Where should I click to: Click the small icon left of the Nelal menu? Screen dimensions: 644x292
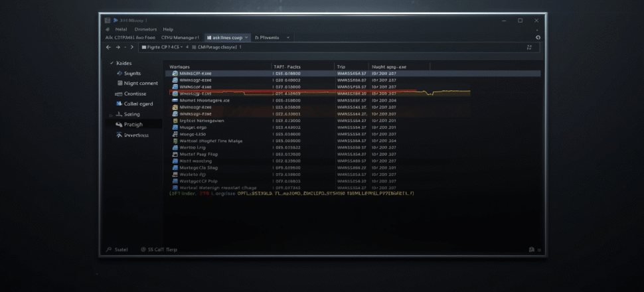click(108, 30)
